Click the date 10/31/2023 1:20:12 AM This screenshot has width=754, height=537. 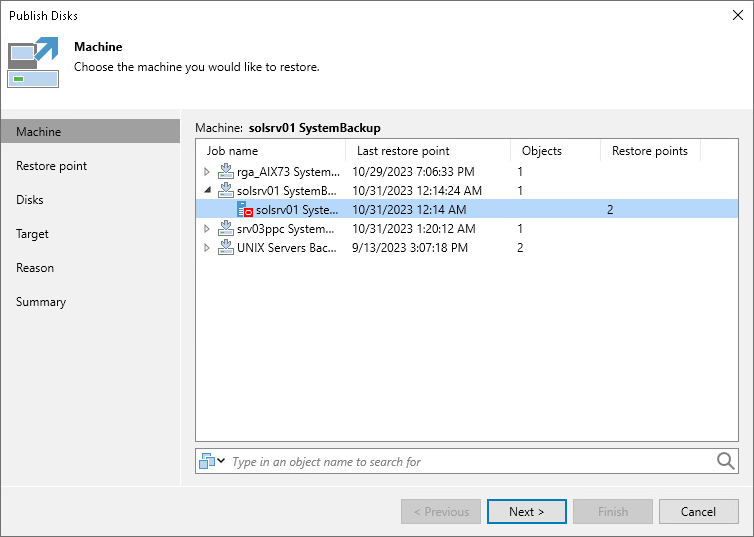[414, 229]
